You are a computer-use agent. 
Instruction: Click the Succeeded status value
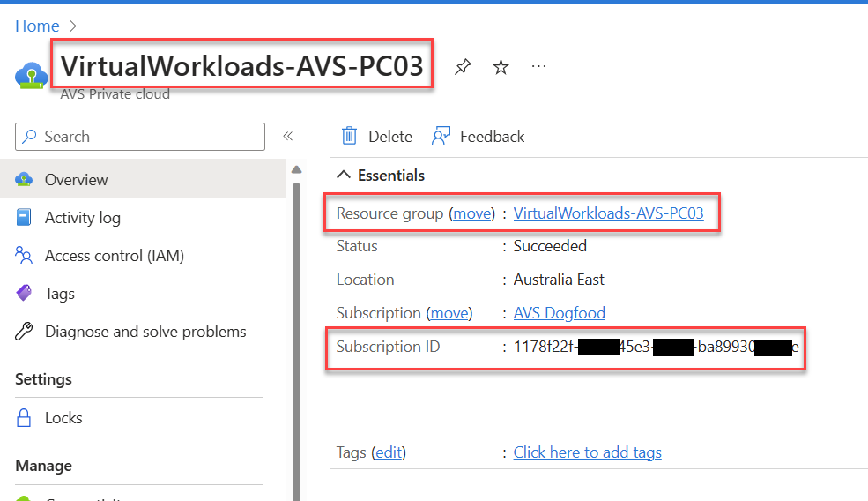tap(550, 246)
